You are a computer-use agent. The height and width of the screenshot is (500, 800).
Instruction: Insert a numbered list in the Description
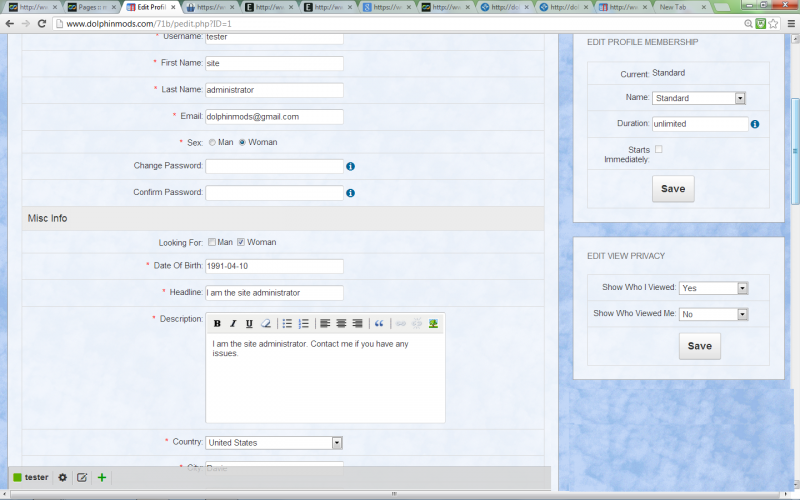304,323
